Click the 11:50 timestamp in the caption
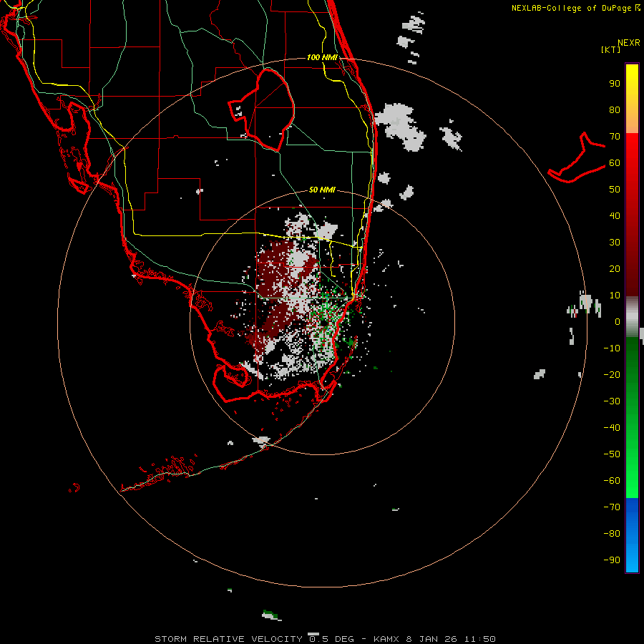The image size is (644, 644). tap(480, 639)
